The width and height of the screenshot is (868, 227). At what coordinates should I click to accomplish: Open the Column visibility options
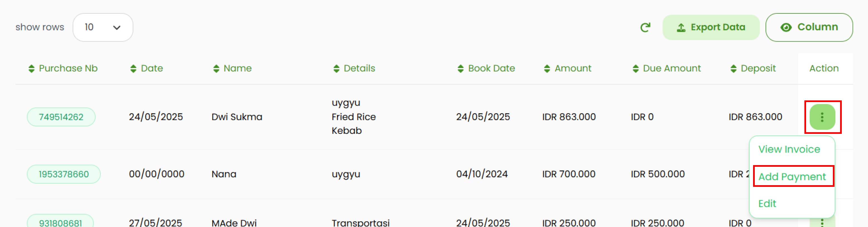[x=809, y=27]
